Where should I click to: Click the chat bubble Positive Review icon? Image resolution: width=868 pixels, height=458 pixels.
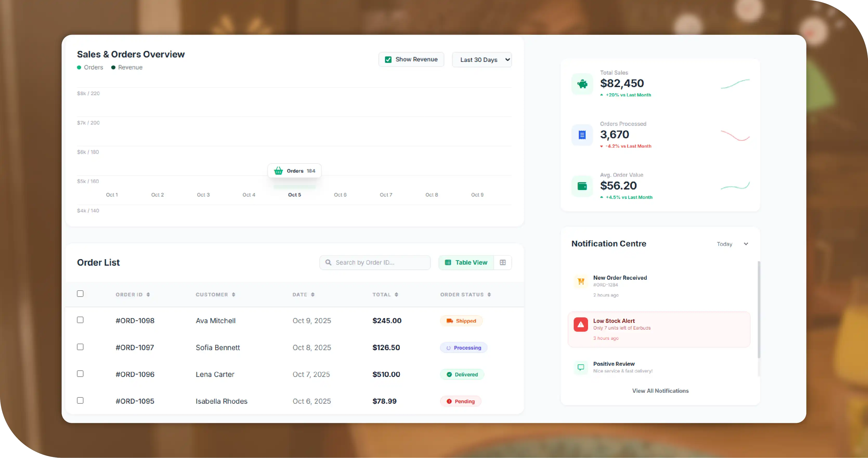pyautogui.click(x=581, y=367)
